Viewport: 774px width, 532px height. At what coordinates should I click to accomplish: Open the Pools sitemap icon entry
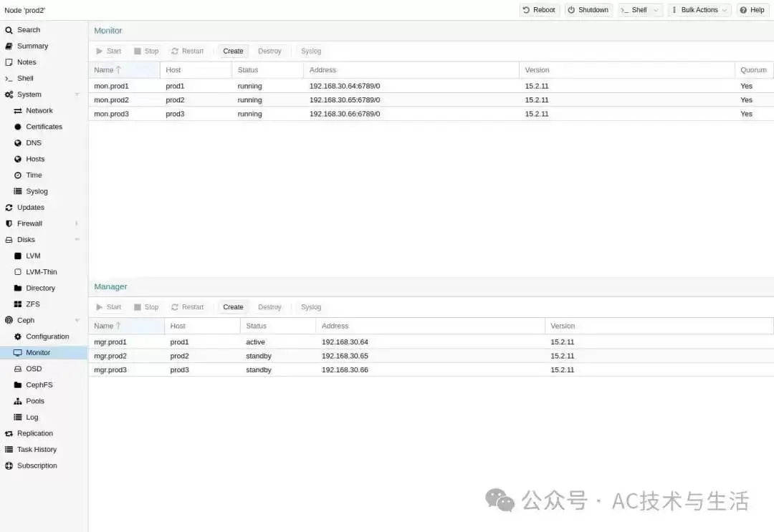pos(18,402)
